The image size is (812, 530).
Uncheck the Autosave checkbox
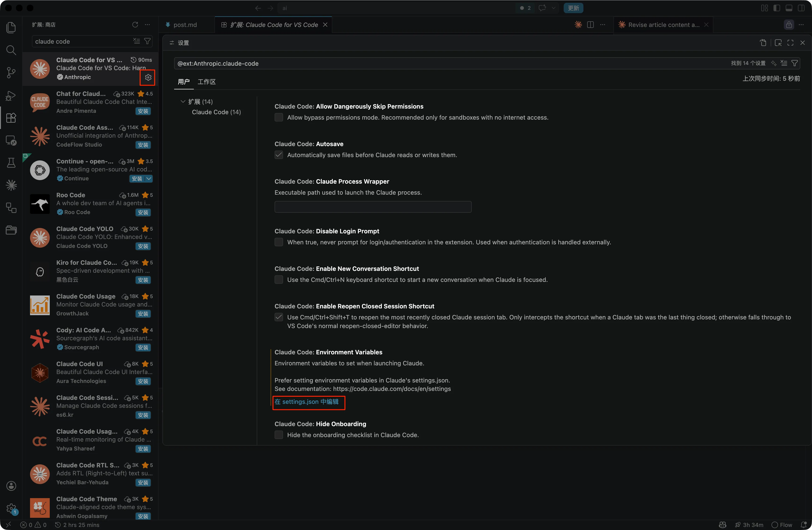[x=279, y=155]
